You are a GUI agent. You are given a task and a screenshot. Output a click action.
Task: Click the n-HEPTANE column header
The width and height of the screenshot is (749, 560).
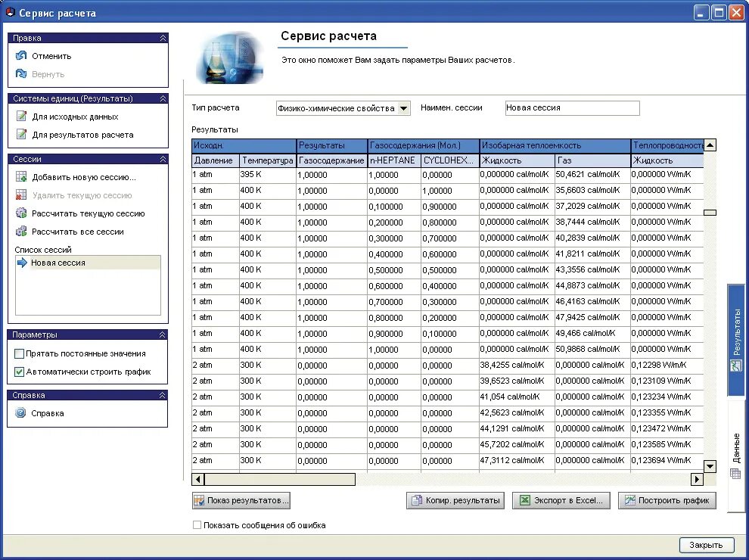394,160
